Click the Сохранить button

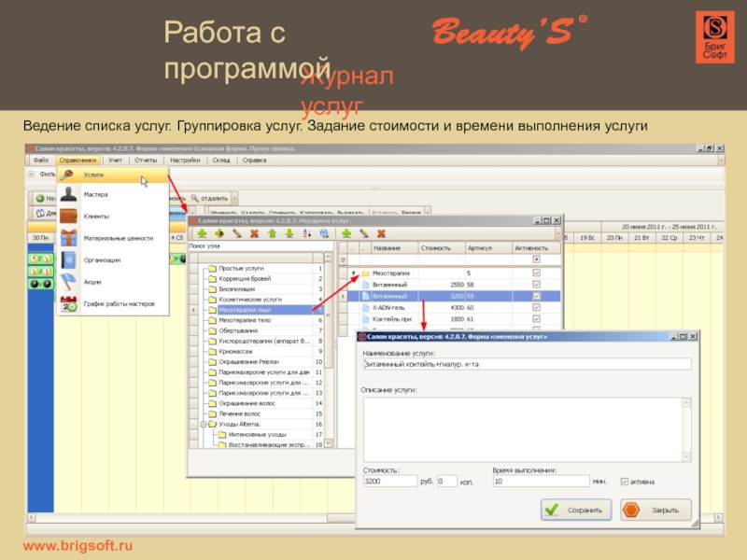click(x=576, y=510)
